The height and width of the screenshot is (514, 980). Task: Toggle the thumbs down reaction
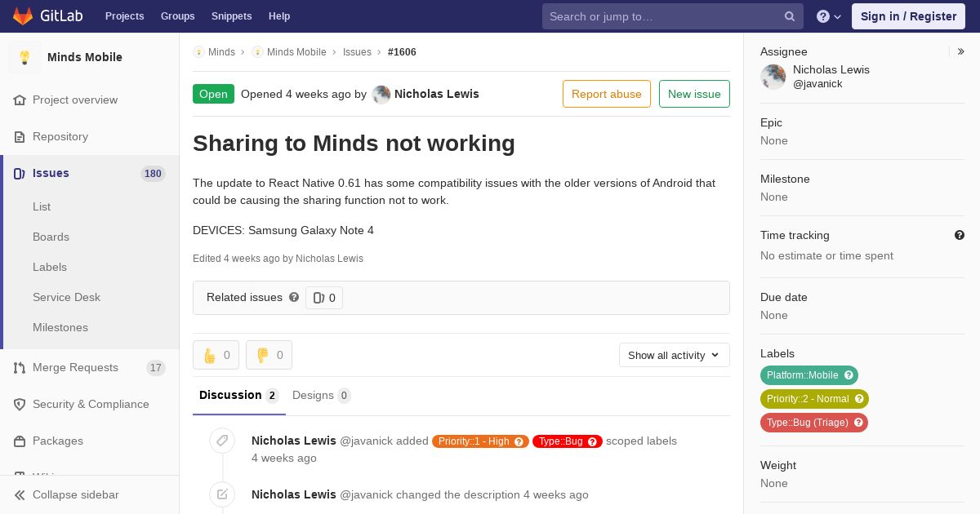(269, 355)
